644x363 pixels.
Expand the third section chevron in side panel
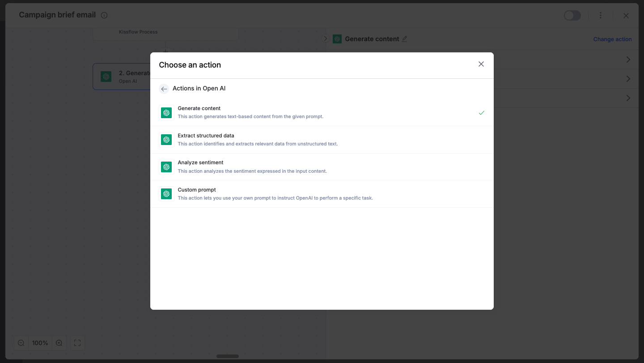(628, 98)
